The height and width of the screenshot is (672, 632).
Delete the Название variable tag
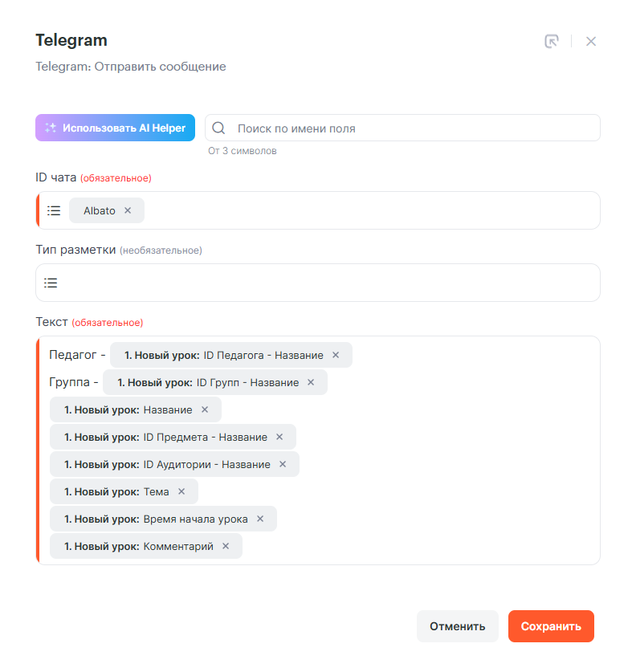coord(205,409)
